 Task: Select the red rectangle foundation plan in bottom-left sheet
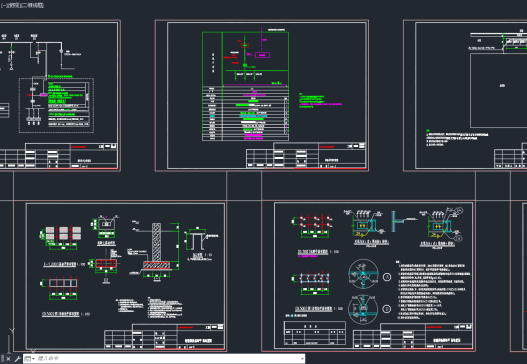106,264
